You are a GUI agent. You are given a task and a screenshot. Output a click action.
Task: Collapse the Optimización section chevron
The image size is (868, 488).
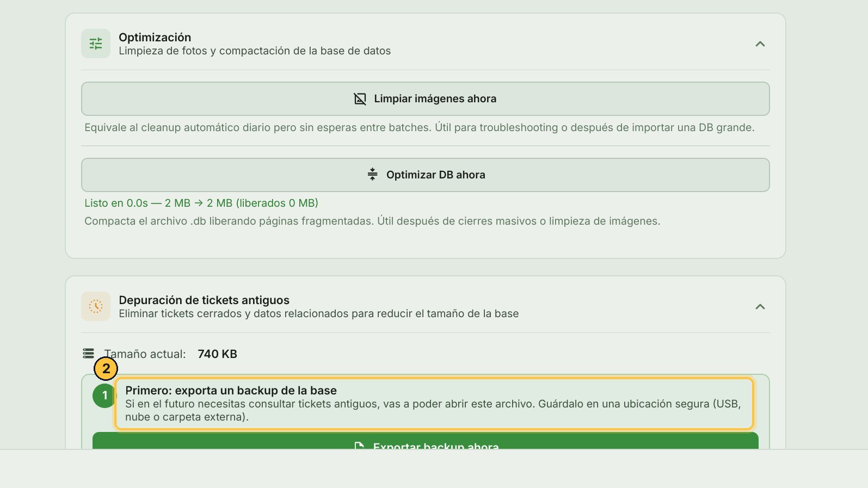[760, 44]
